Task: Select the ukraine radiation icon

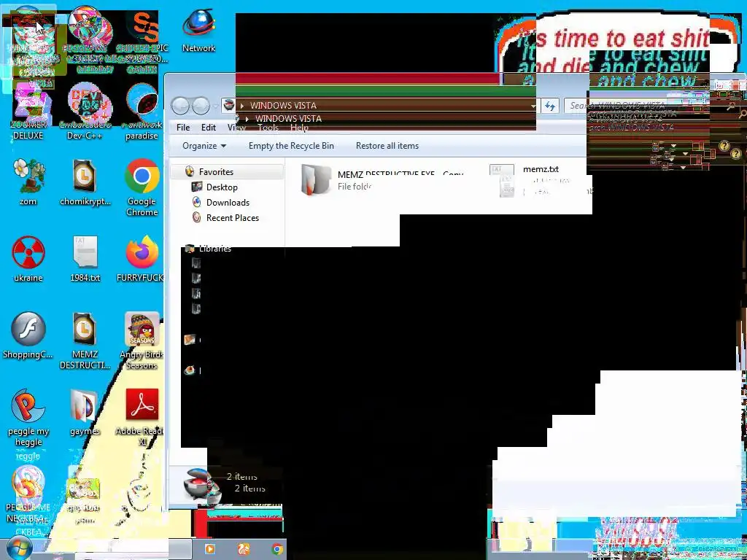Action: [28, 258]
